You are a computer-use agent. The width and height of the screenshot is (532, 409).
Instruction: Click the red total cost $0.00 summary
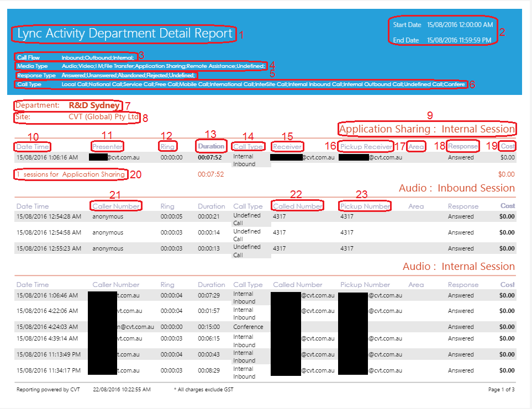pos(506,174)
